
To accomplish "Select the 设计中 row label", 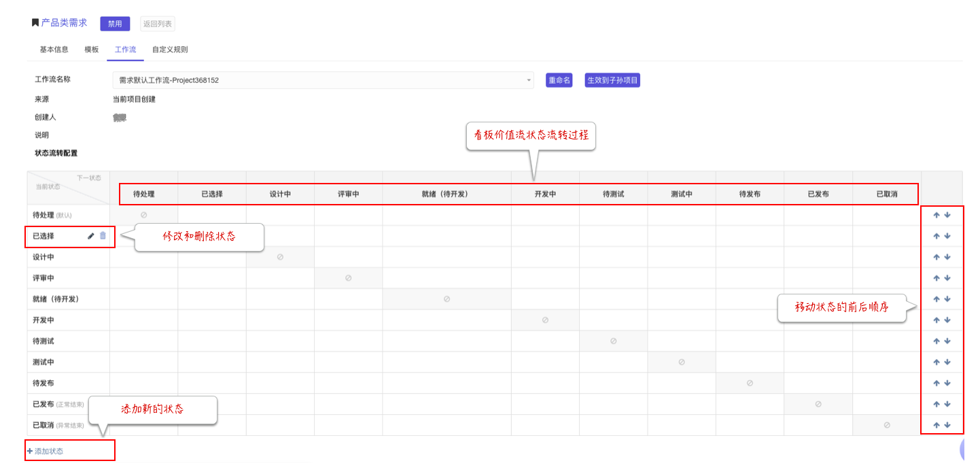I will (x=43, y=257).
